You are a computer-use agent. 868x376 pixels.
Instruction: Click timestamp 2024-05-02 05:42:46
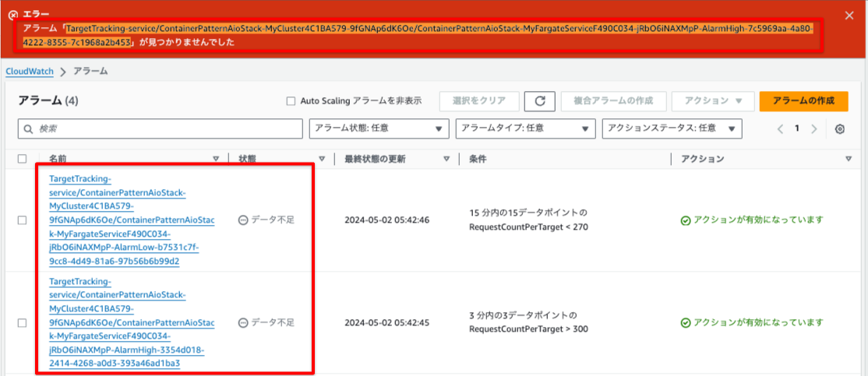pos(386,220)
